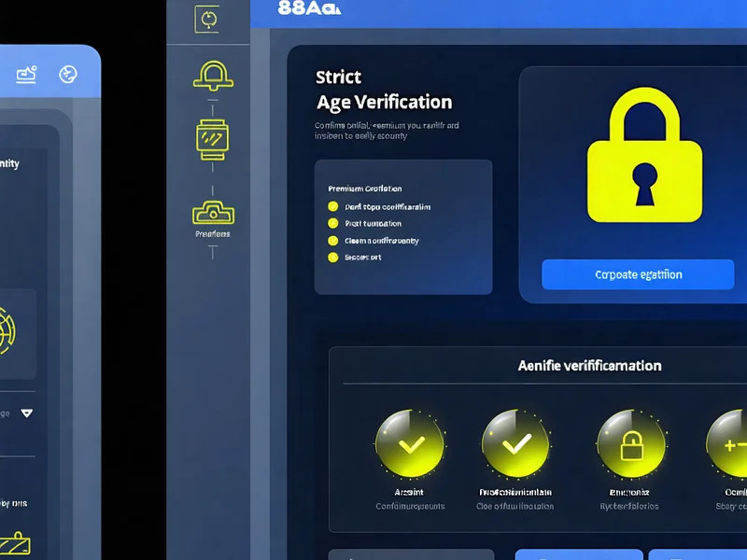Click the camera icon above Preaflees label
This screenshot has height=560, width=747.
212,213
